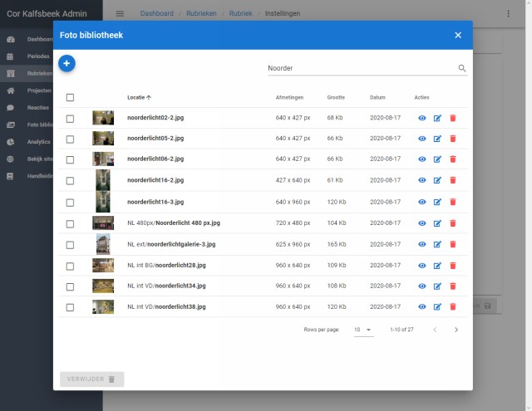Delete noorderlicht05-2.jpg
Image resolution: width=532 pixels, height=411 pixels.
click(452, 139)
